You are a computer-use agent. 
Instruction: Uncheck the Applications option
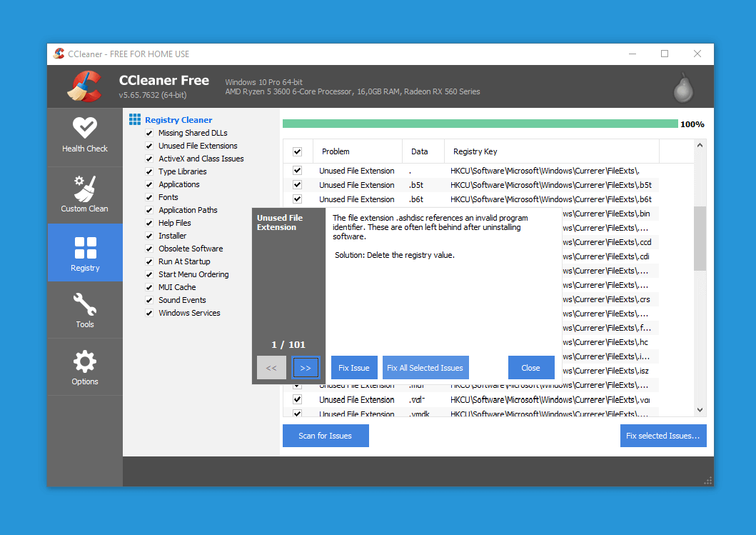pos(149,184)
